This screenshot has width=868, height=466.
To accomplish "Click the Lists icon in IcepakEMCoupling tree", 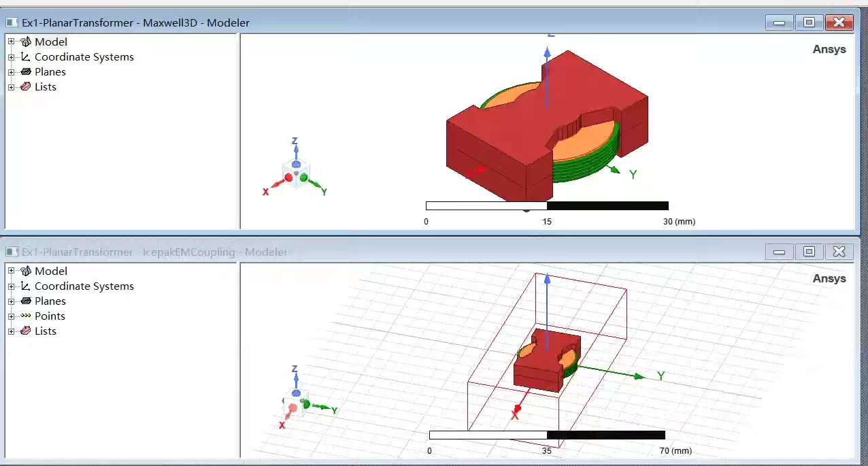I will coord(26,331).
